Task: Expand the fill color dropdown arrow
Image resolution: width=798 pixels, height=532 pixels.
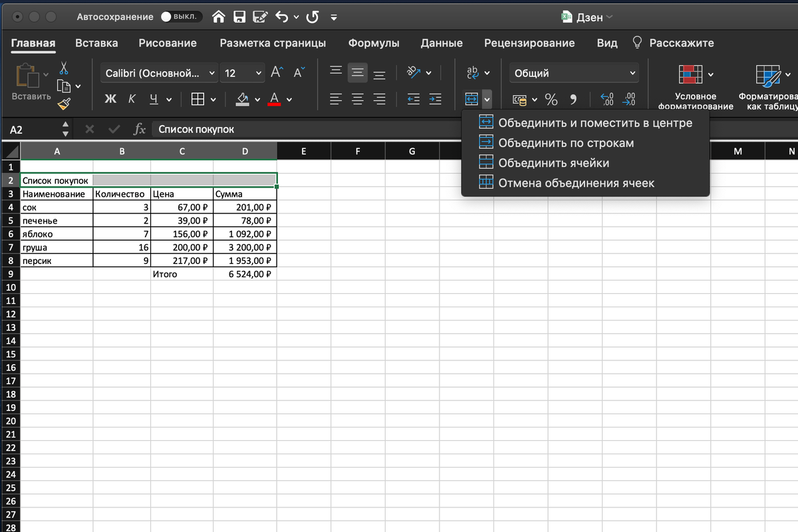Action: (x=256, y=100)
